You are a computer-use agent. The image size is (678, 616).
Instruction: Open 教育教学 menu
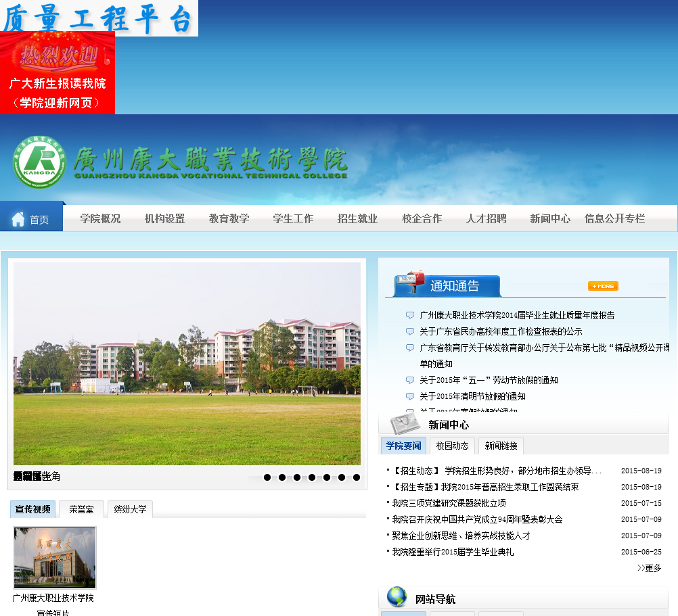tap(229, 218)
